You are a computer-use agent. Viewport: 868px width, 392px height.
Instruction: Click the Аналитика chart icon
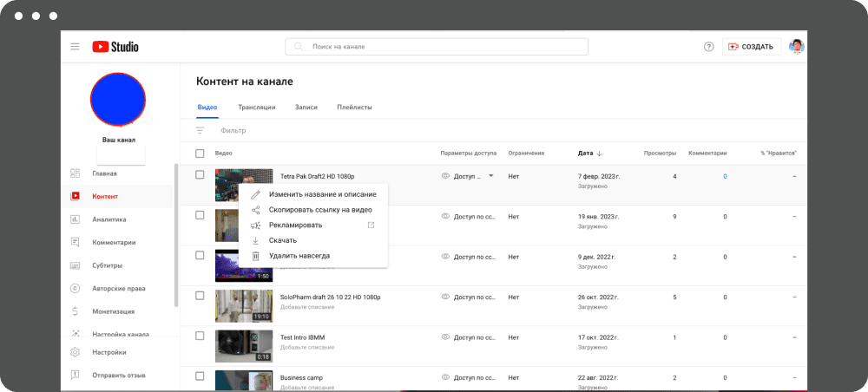pyautogui.click(x=76, y=219)
